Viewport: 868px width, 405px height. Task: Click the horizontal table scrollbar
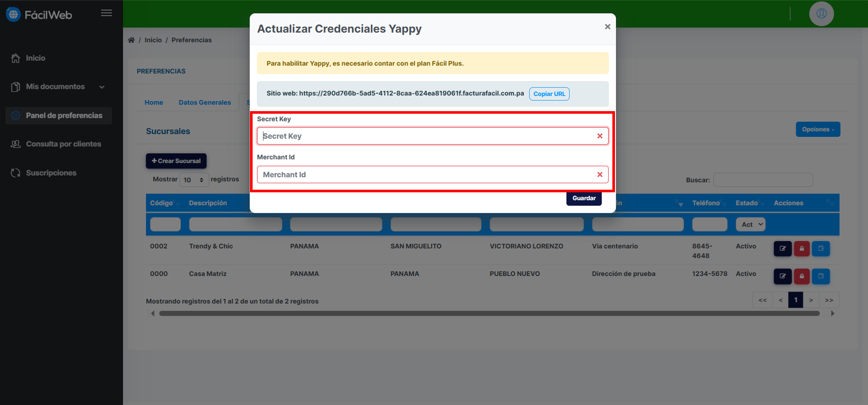(489, 313)
